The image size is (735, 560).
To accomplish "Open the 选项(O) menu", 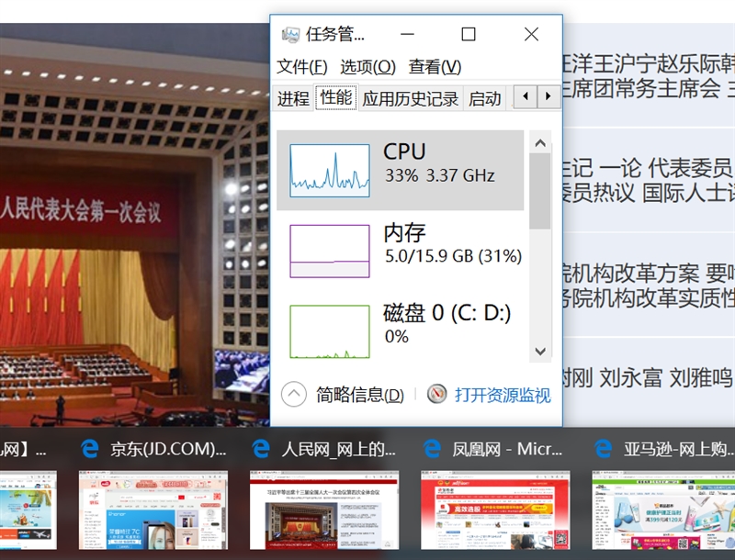I will 367,67.
